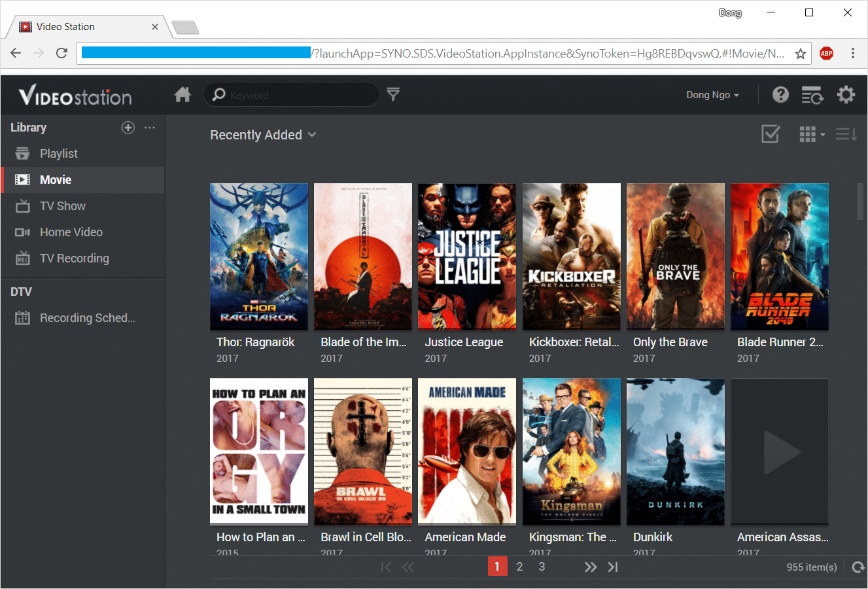
Task: Open the Thor: Ragnarök poster
Action: click(259, 257)
